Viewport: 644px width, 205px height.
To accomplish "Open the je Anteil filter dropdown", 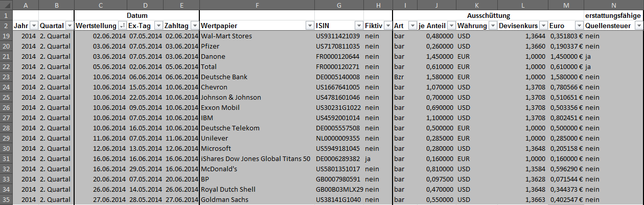I will 451,26.
